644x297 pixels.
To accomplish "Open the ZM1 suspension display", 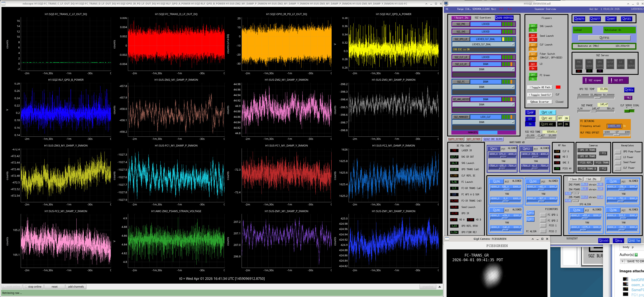I will point(496,181).
